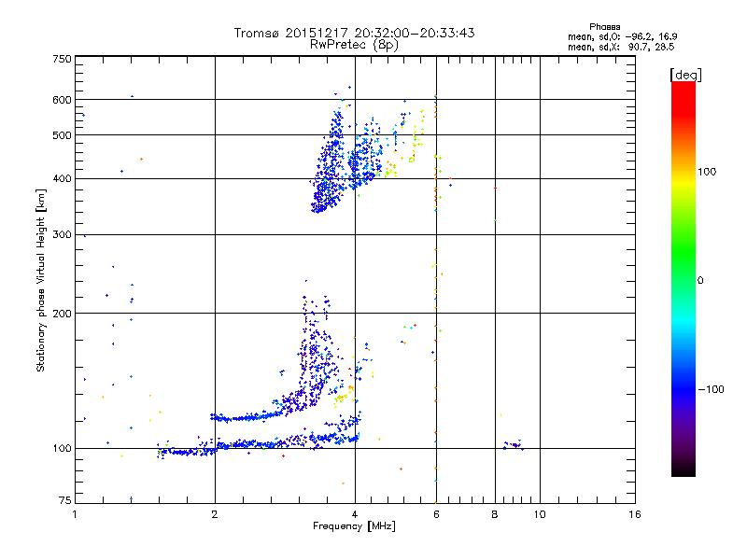Screen dimensions: 747x560
Task: Select the 'mean, sd,X: 90.7, 28.5' line
Action: click(x=621, y=47)
